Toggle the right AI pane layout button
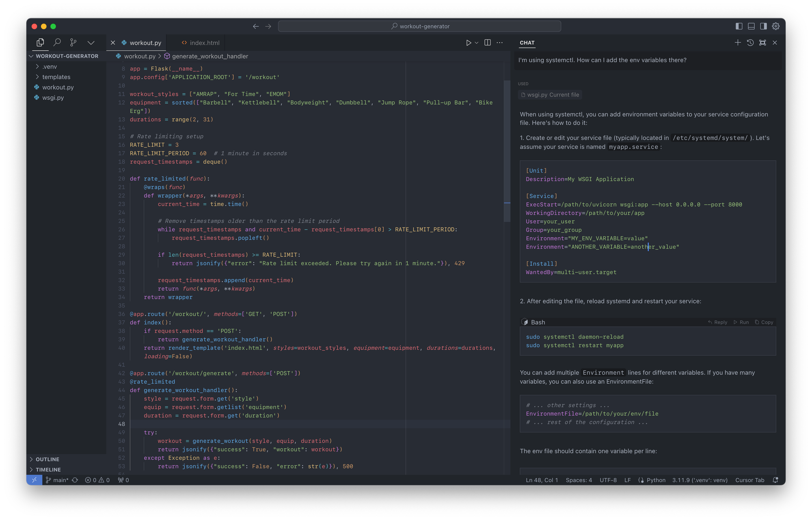Viewport: 812px width, 520px height. pos(763,26)
